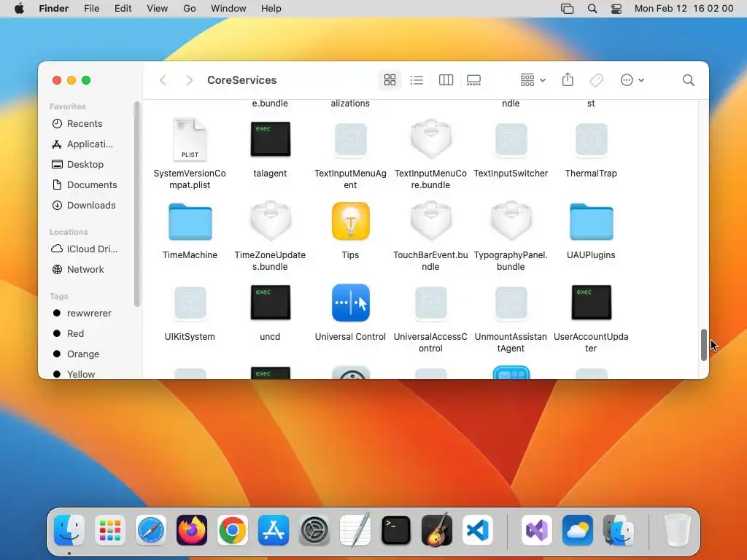Image resolution: width=747 pixels, height=560 pixels.
Task: Select the UnmountAssistantAgent icon
Action: [x=511, y=303]
